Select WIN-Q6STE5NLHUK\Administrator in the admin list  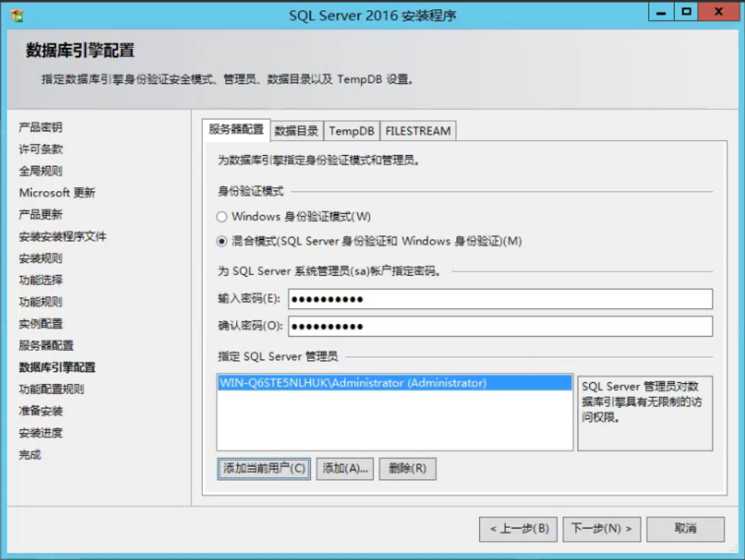pyautogui.click(x=395, y=383)
